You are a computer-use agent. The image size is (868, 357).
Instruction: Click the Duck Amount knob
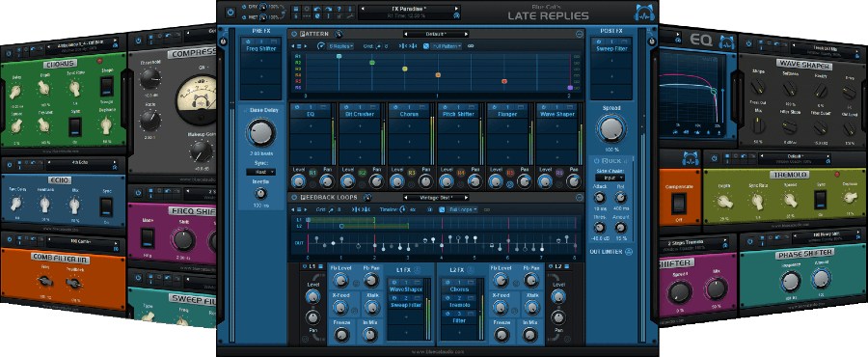(x=621, y=228)
